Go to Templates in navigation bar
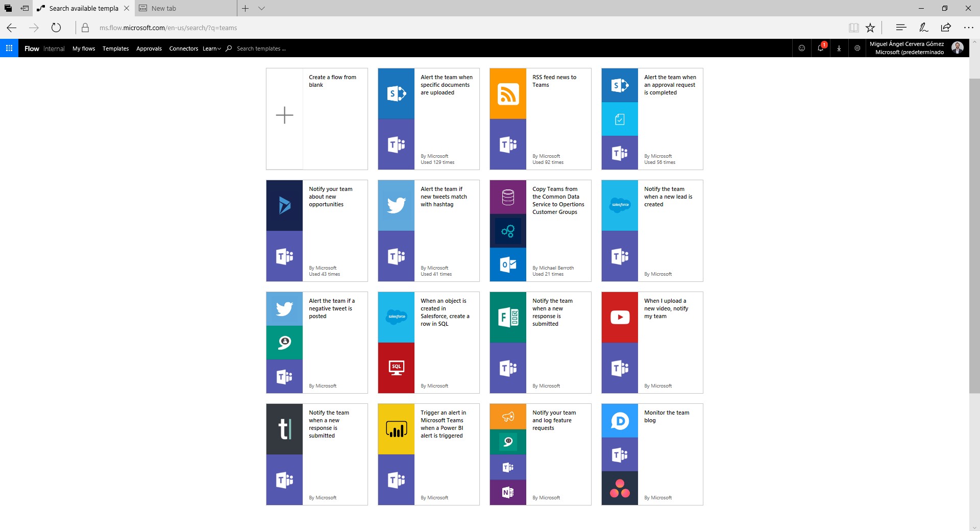 [115, 49]
